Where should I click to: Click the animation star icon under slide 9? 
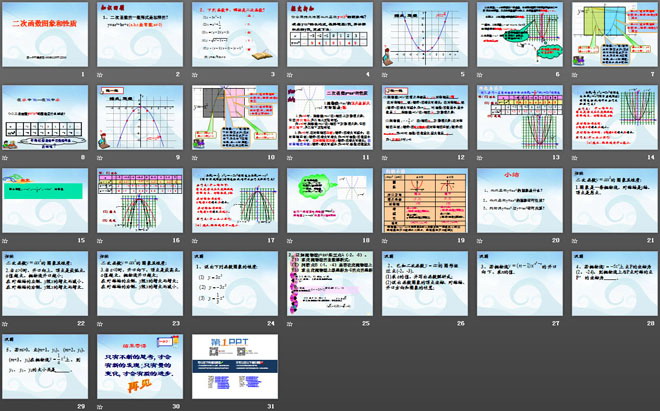[100, 157]
